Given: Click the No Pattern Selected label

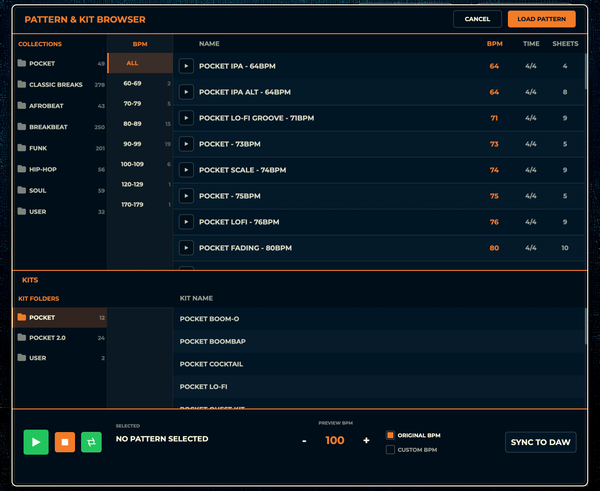Looking at the screenshot, I should pyautogui.click(x=162, y=439).
